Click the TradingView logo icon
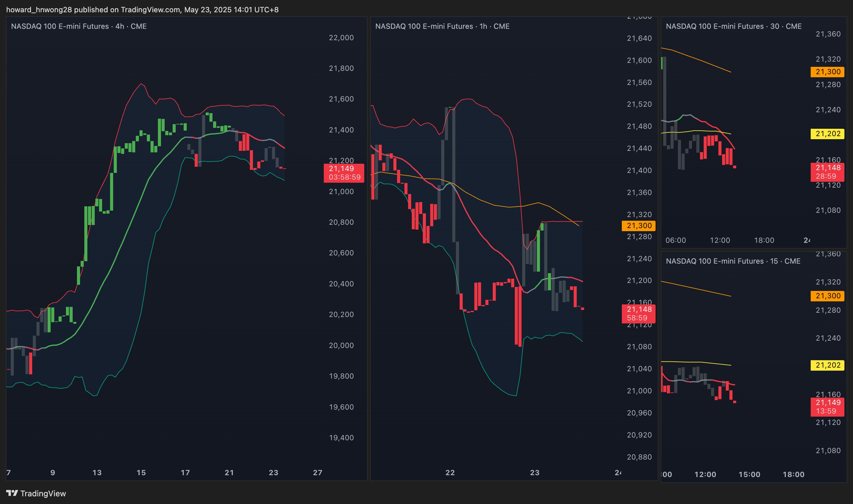This screenshot has height=504, width=853. click(12, 493)
